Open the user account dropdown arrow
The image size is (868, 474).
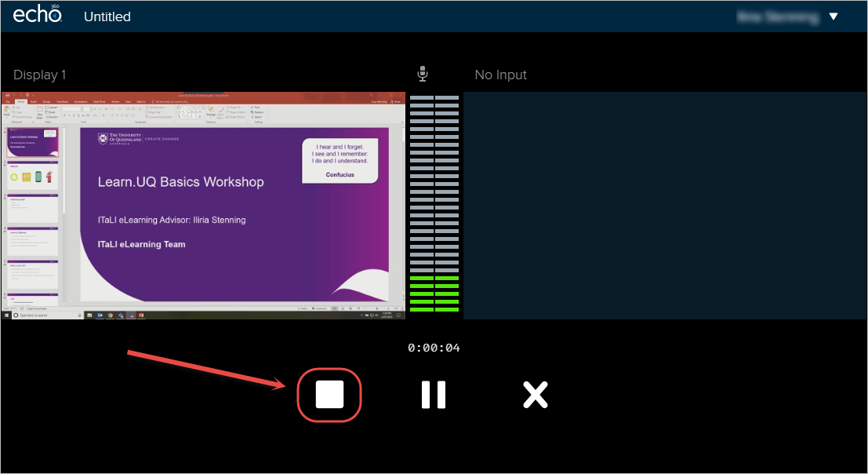click(x=833, y=16)
